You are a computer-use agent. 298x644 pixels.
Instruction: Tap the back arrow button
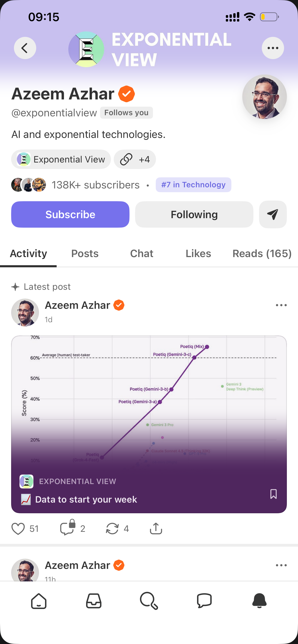click(x=25, y=48)
